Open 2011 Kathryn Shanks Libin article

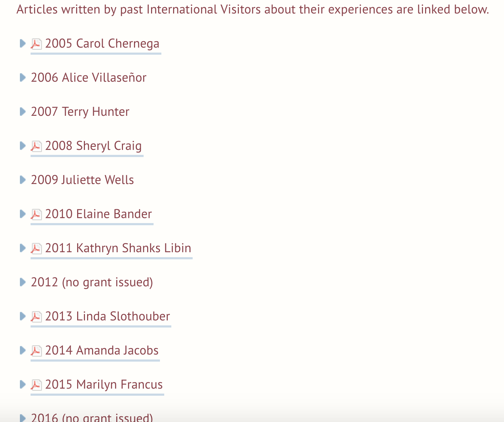coord(118,248)
